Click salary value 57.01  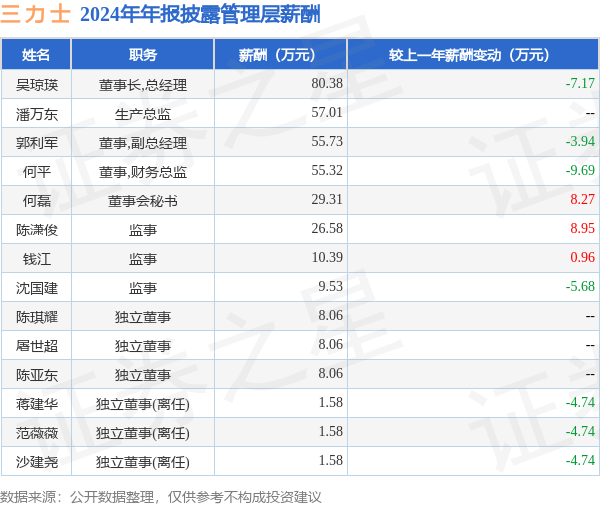pos(327,113)
